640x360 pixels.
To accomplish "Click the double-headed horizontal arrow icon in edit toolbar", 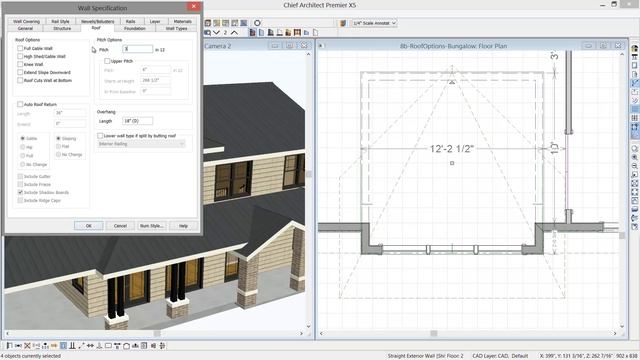I will (x=90, y=346).
